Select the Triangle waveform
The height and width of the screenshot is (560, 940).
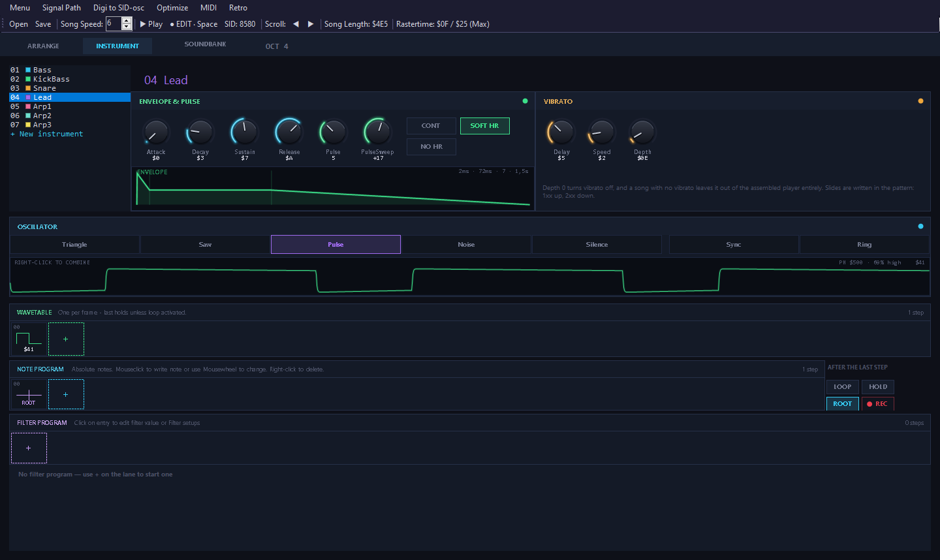[x=74, y=245]
